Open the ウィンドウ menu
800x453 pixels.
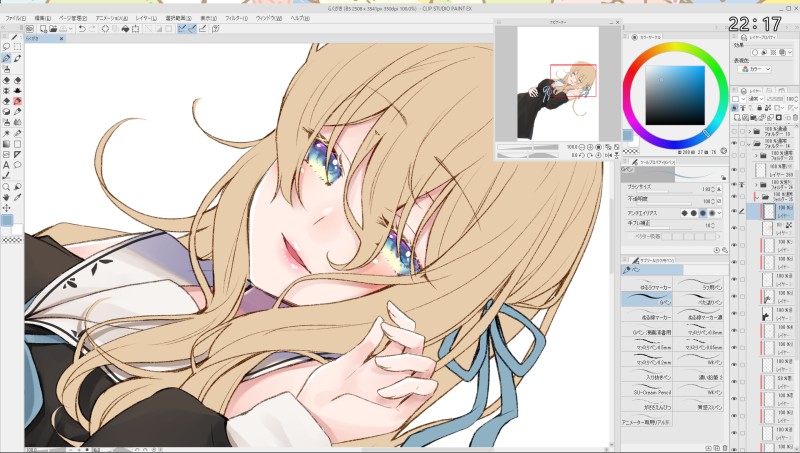269,18
